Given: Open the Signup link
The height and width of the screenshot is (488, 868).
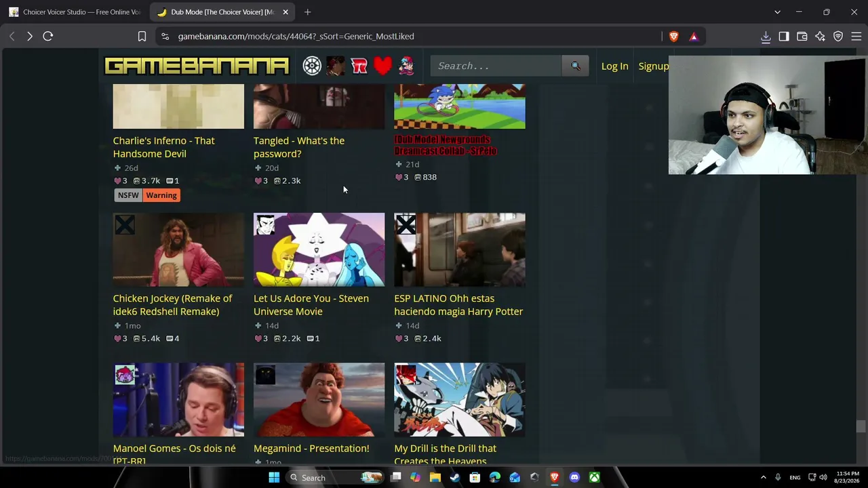Looking at the screenshot, I should click(654, 66).
